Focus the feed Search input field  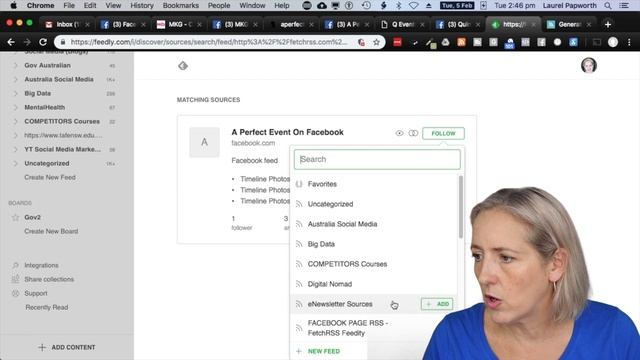point(377,159)
